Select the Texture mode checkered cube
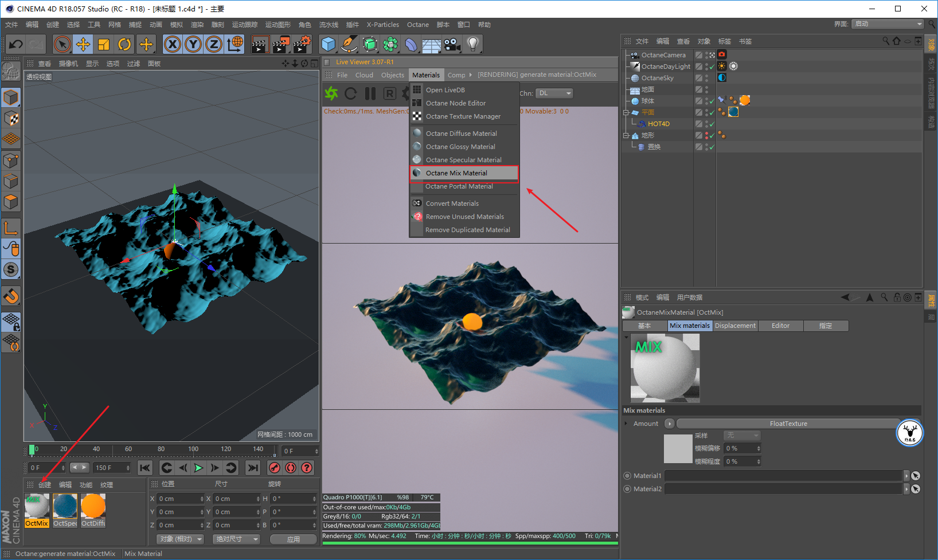The height and width of the screenshot is (560, 938). [x=11, y=119]
